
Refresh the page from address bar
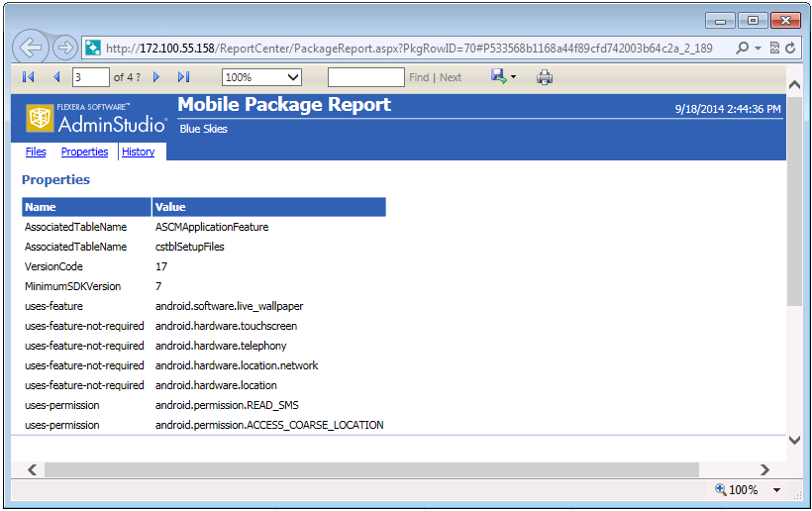pyautogui.click(x=790, y=48)
